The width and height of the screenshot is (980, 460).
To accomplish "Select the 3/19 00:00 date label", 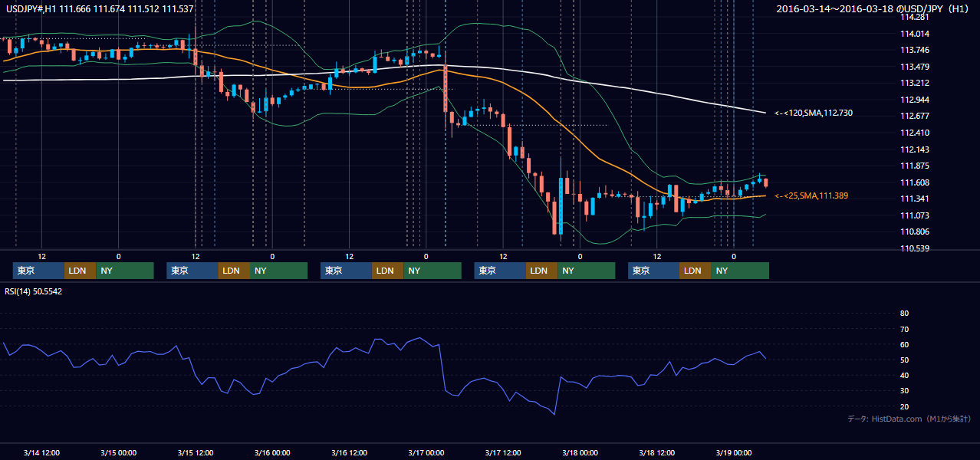I will [733, 452].
